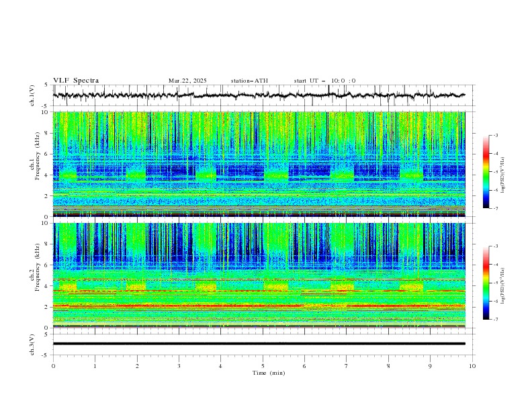The width and height of the screenshot is (532, 411).
Task: Click the -5 tick on the ch.3(V) axis
Action: (x=46, y=355)
